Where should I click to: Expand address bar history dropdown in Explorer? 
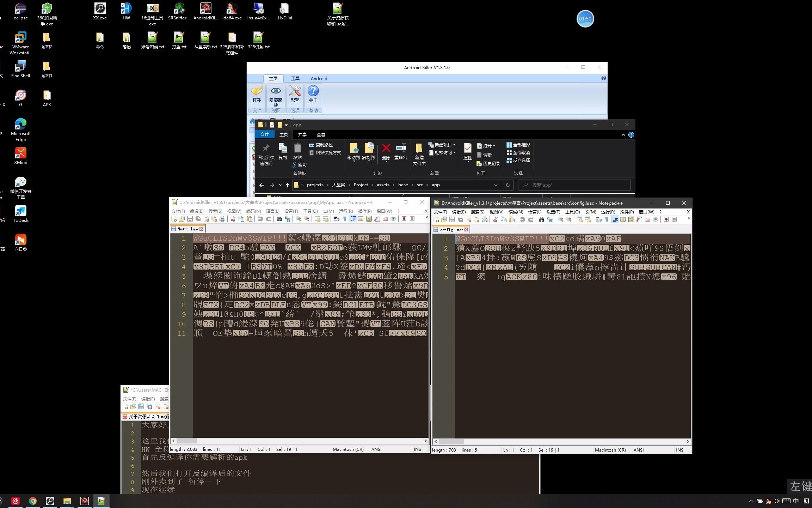click(496, 185)
